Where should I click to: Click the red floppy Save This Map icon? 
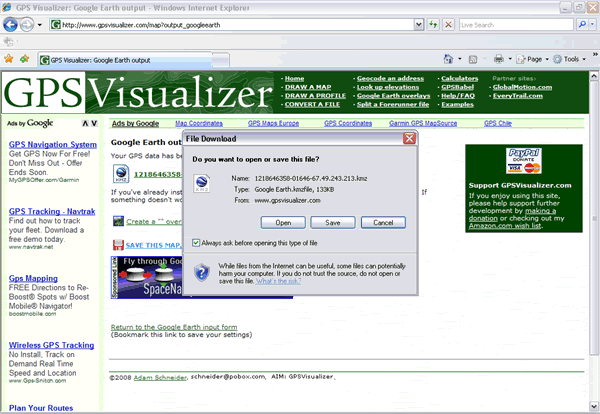click(x=119, y=245)
